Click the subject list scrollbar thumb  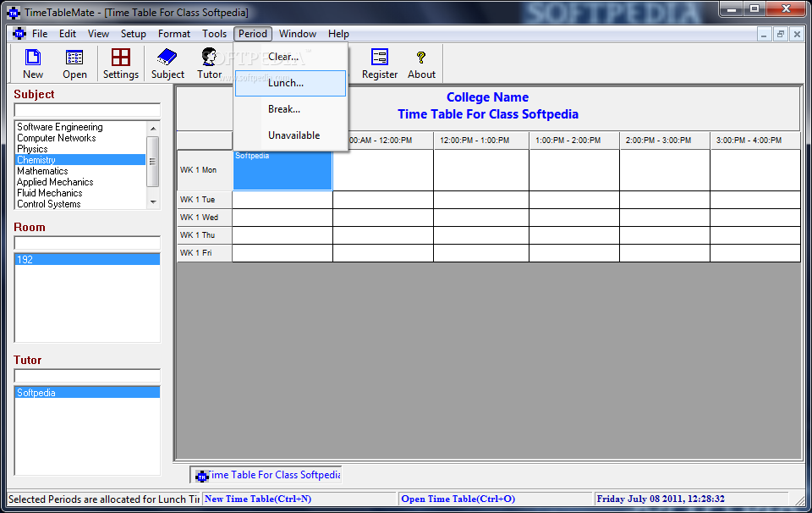(x=153, y=161)
